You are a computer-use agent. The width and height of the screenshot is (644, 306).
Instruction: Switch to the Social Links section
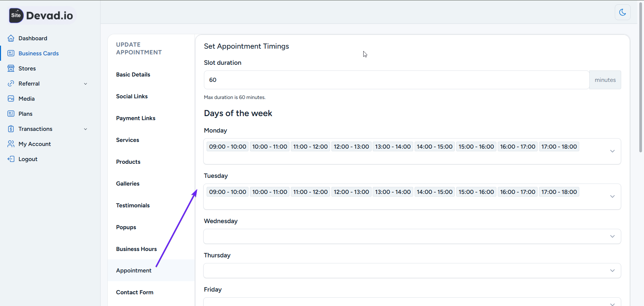coord(131,96)
